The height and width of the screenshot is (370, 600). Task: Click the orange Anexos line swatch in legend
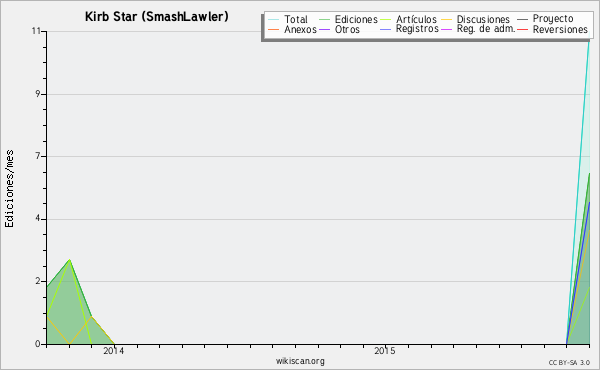tap(274, 29)
